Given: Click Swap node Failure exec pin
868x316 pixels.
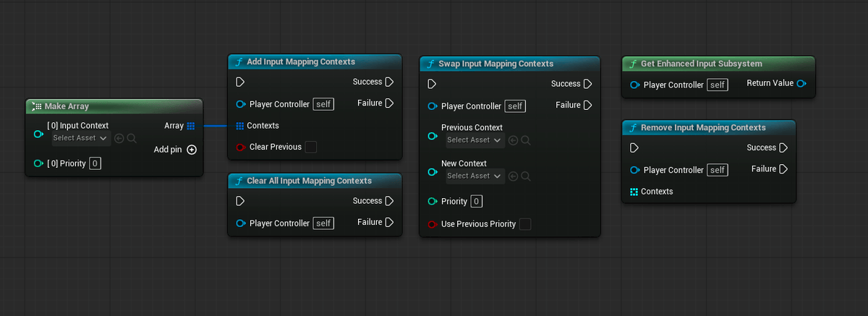Looking at the screenshot, I should [x=588, y=105].
